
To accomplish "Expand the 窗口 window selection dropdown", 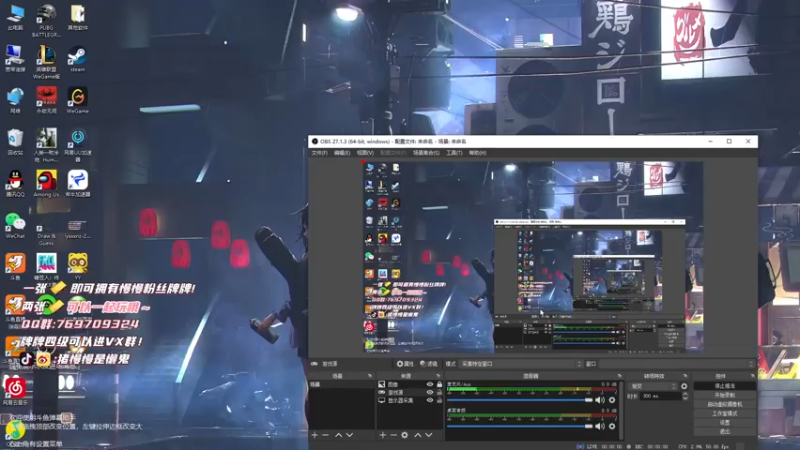I will tap(676, 364).
